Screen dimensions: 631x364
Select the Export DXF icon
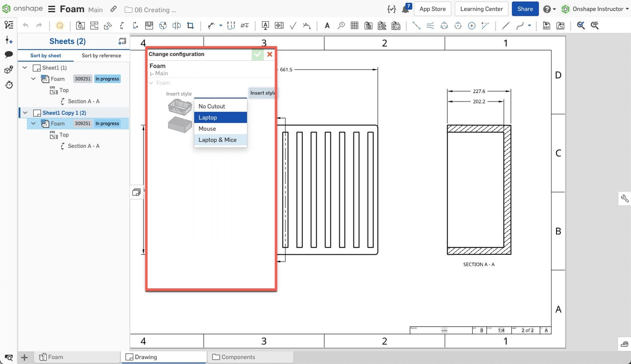tap(547, 26)
